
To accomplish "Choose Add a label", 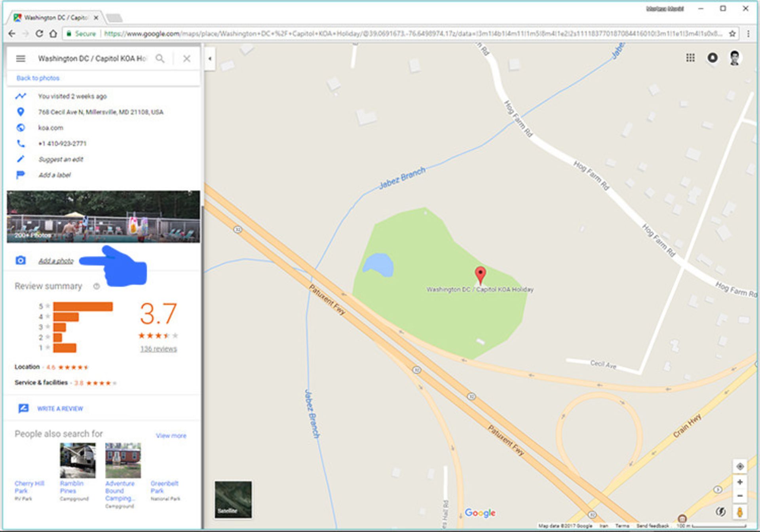I will tap(55, 175).
